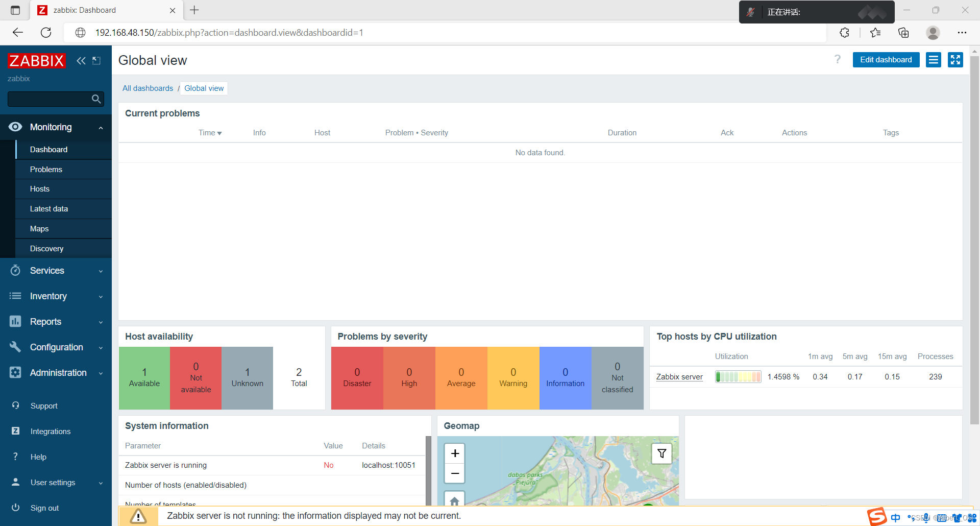Click the Help question mark icon in sidebar

click(x=15, y=457)
